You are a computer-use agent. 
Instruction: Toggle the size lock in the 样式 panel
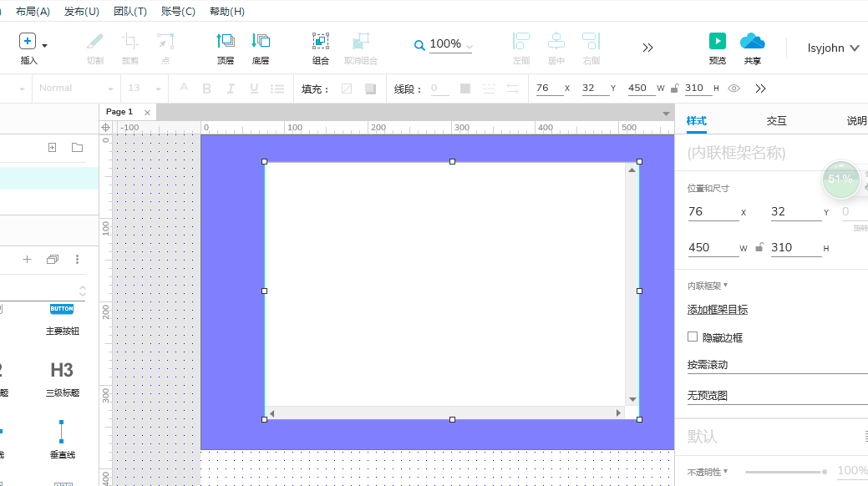759,247
